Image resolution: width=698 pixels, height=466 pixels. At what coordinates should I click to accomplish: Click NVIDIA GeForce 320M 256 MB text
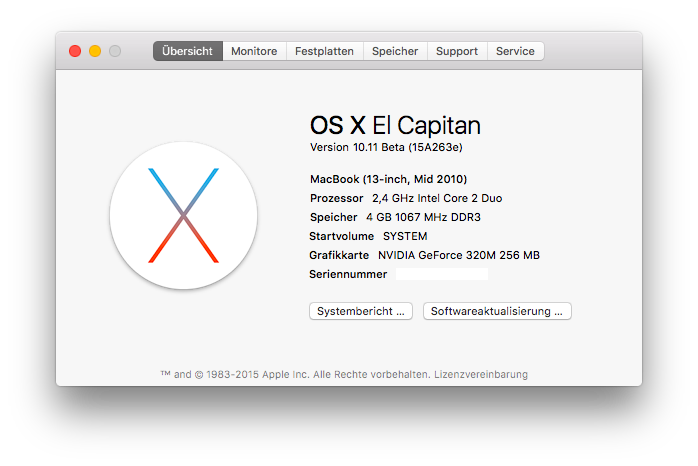tap(459, 255)
